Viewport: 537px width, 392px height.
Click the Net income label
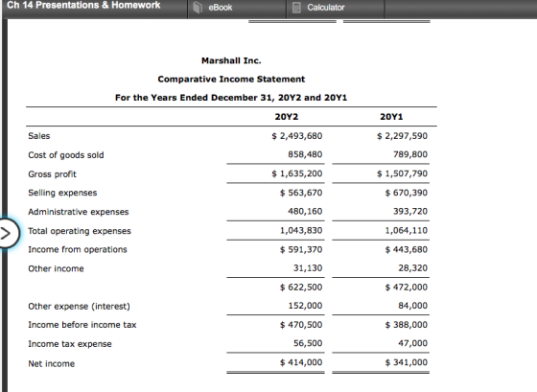coord(52,364)
